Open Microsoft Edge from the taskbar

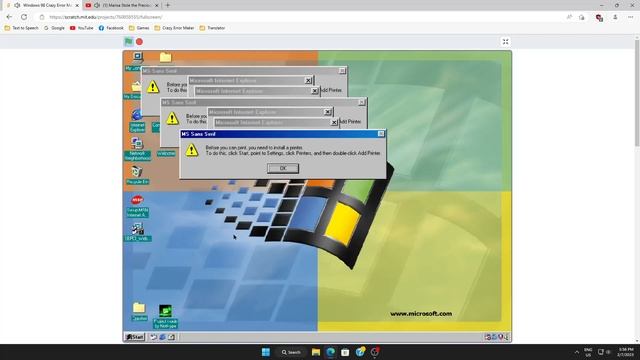pos(330,352)
